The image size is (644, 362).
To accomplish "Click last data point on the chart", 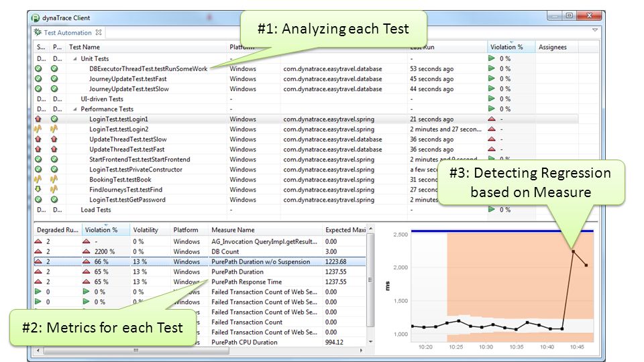I will click(x=586, y=265).
